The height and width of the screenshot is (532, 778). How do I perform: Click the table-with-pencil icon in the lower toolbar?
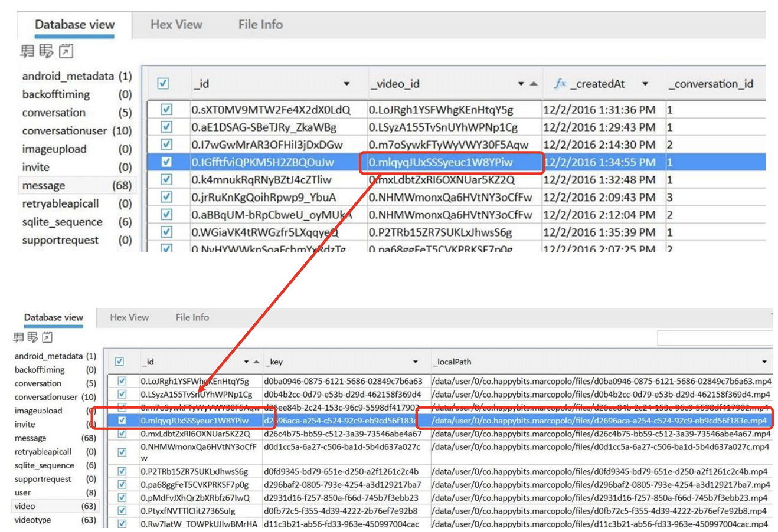click(x=32, y=337)
